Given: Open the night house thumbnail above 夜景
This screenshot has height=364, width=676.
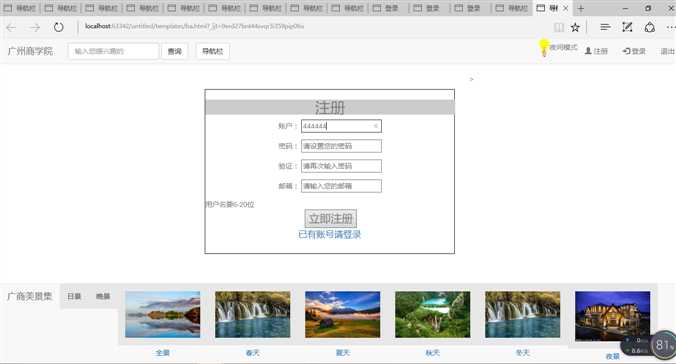Looking at the screenshot, I should pyautogui.click(x=613, y=316).
